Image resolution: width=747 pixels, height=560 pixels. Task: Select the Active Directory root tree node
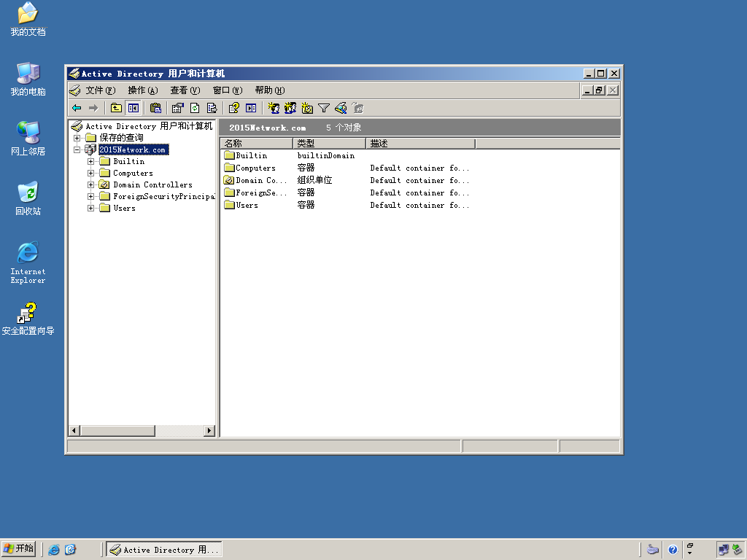[149, 126]
